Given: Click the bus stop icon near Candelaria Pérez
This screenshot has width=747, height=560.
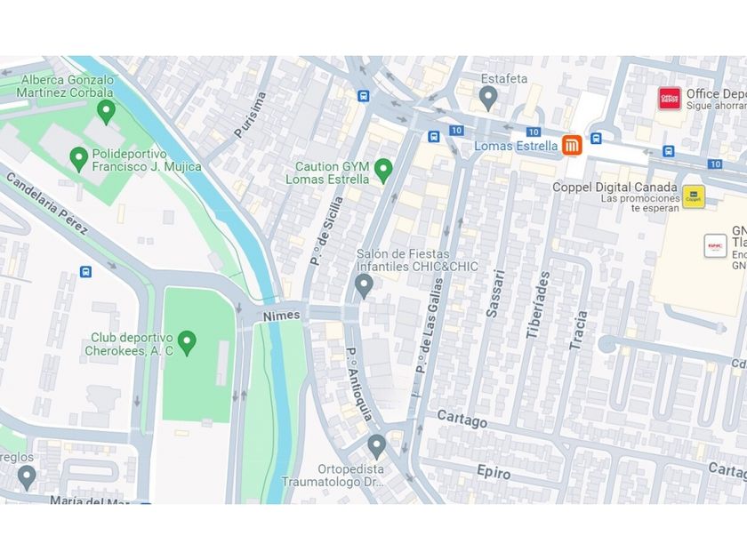Looking at the screenshot, I should pyautogui.click(x=85, y=272).
